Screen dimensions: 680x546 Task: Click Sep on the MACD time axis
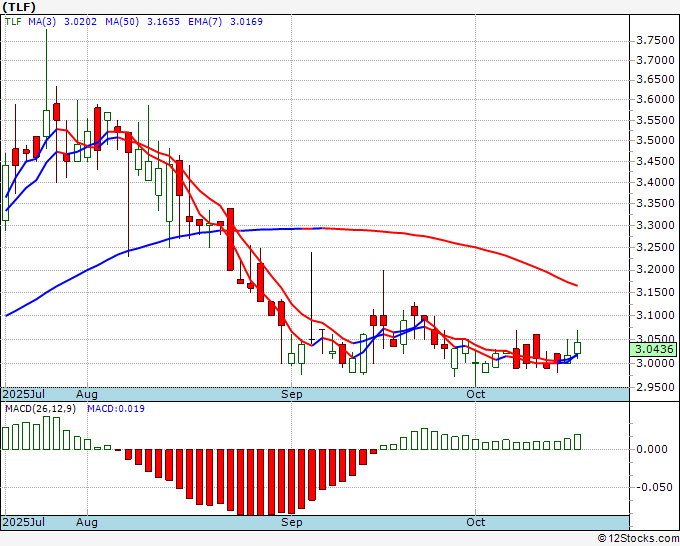(291, 522)
